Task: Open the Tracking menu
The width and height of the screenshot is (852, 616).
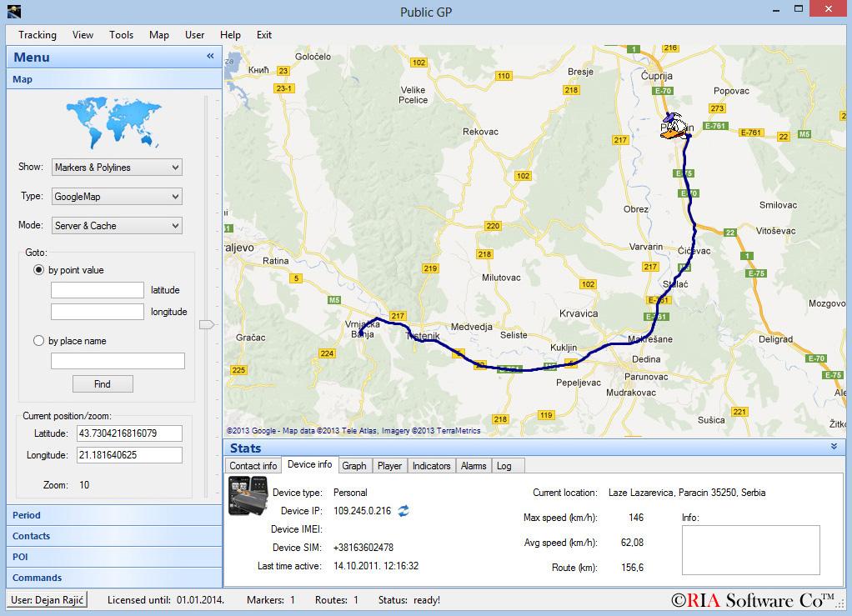Action: [38, 35]
